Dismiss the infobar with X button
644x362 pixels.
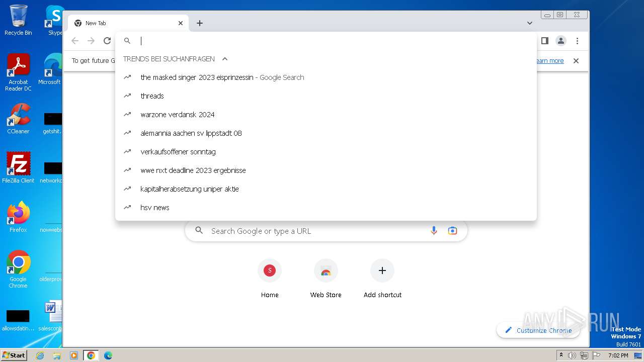click(576, 61)
